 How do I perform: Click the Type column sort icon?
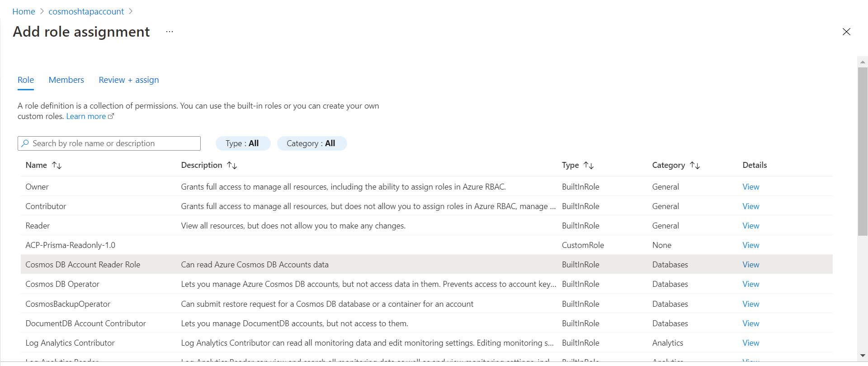point(589,166)
